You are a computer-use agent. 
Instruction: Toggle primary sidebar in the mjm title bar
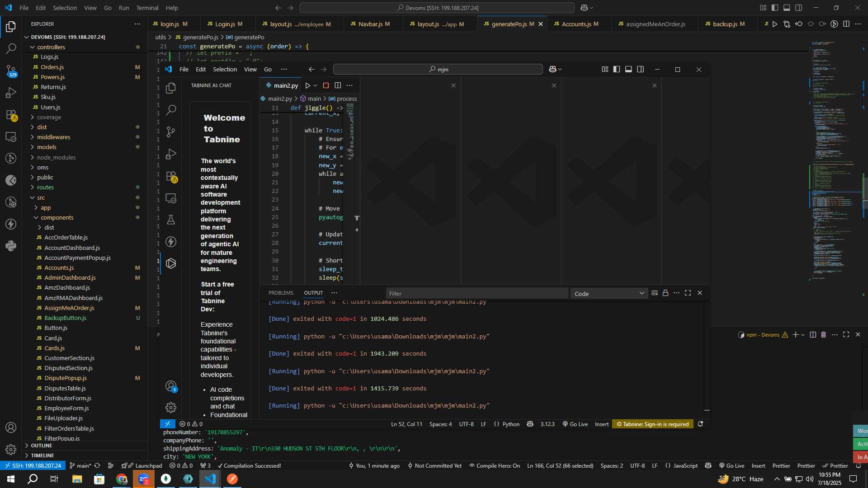pyautogui.click(x=617, y=69)
